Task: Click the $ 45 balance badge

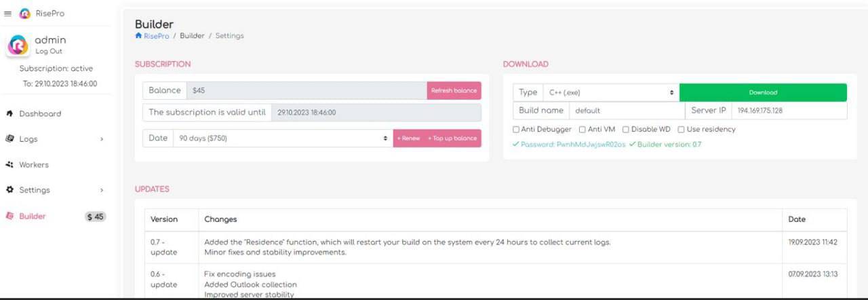Action: click(96, 217)
